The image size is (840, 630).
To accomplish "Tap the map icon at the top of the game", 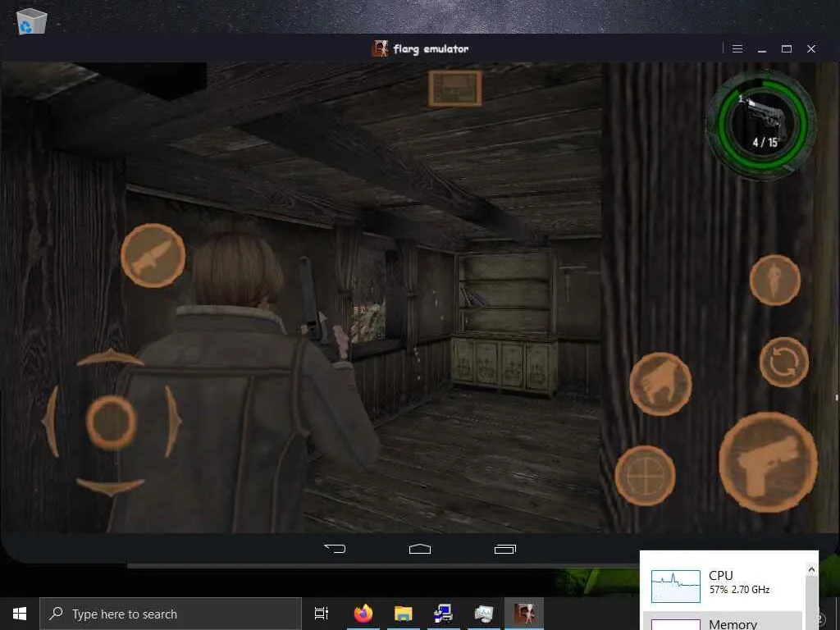I will point(454,88).
